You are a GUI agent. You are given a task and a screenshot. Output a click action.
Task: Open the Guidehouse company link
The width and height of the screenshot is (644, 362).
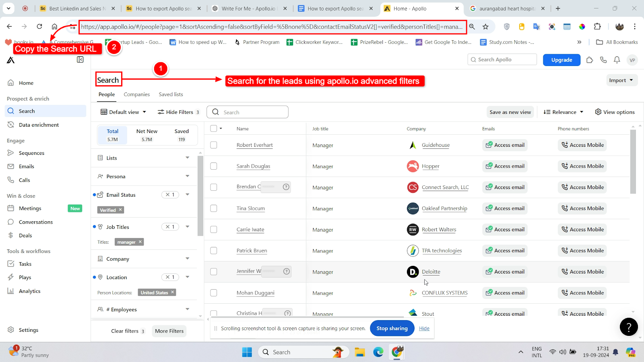click(436, 145)
